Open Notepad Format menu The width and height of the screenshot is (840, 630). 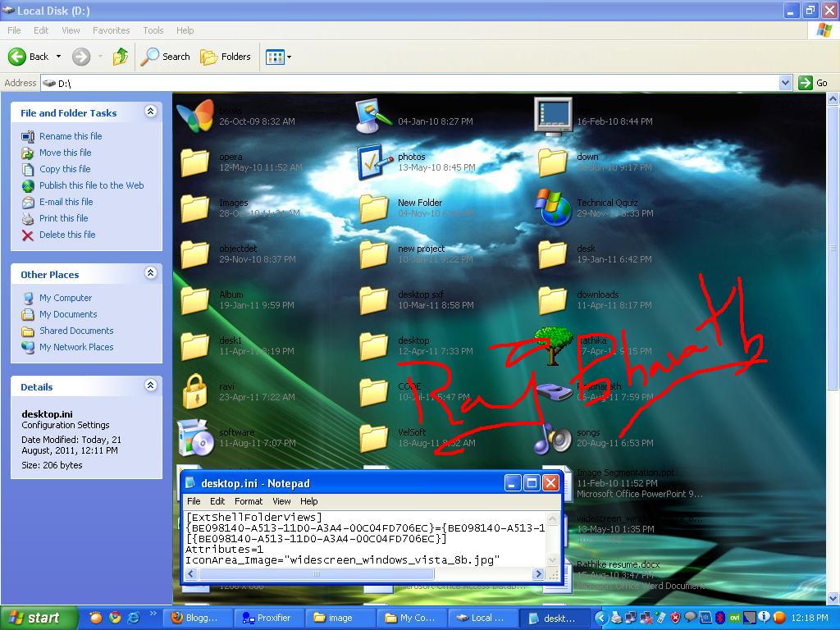click(x=249, y=501)
